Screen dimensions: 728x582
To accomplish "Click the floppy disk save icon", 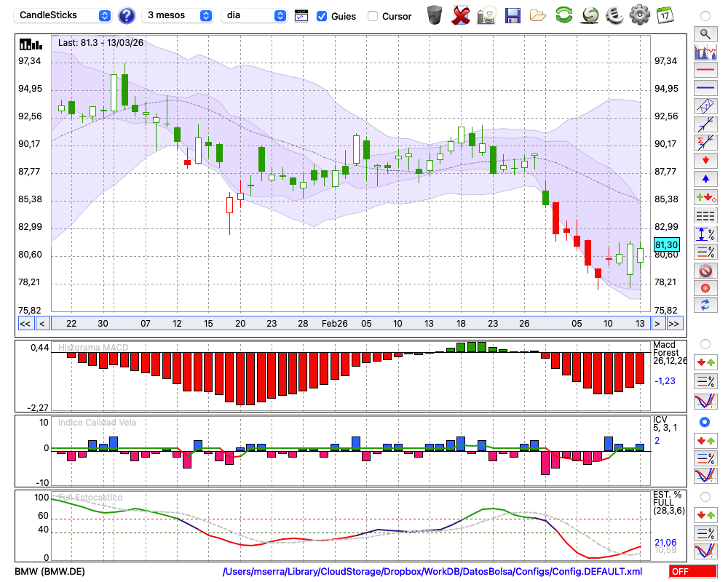I will pyautogui.click(x=513, y=15).
